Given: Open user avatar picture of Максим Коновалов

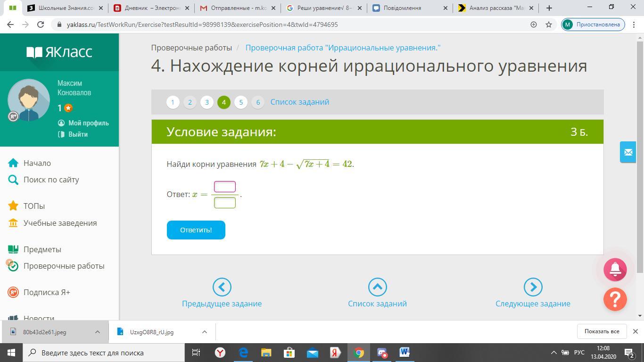Looking at the screenshot, I should [29, 100].
